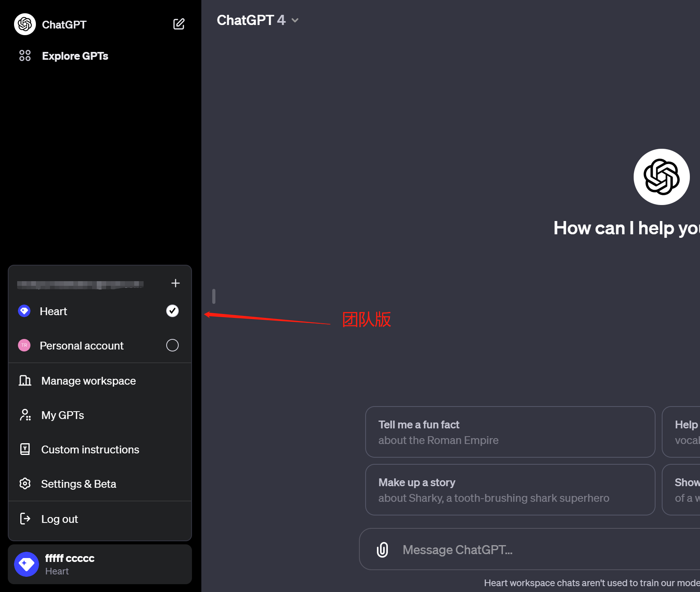
Task: Click the plus icon to add a workspace
Action: tap(176, 283)
